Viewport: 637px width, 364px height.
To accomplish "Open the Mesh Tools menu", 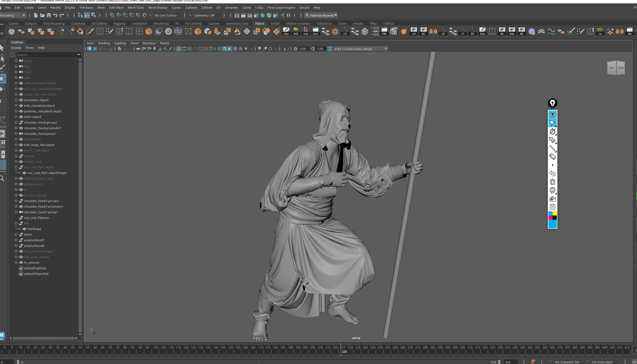I will pos(136,8).
